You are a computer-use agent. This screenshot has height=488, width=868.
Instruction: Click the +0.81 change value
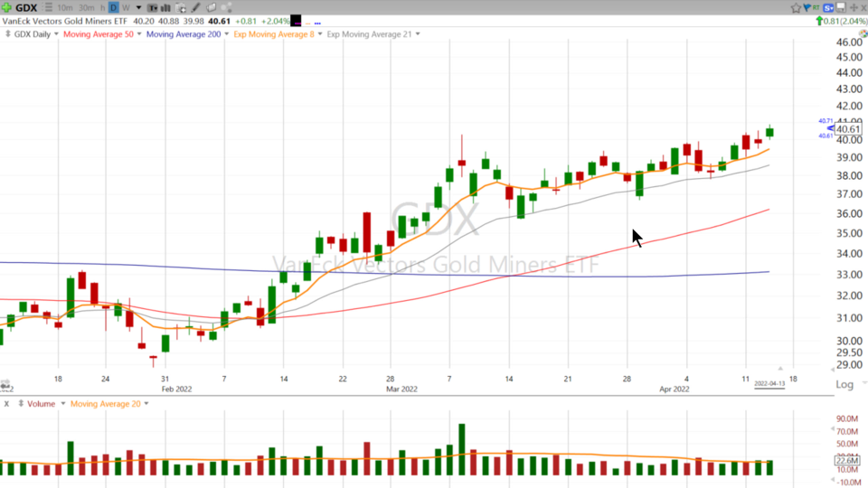[246, 21]
